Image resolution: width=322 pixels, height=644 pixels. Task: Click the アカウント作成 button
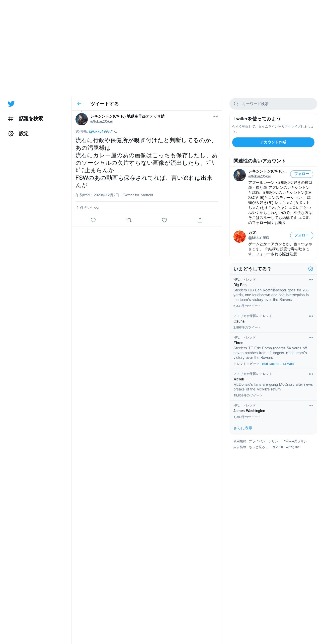tap(273, 142)
